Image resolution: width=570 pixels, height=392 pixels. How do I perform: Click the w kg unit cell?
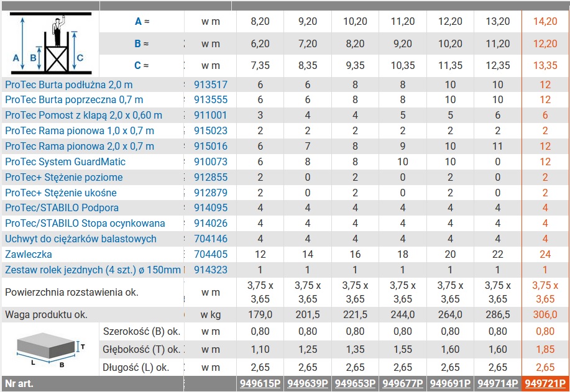point(211,314)
